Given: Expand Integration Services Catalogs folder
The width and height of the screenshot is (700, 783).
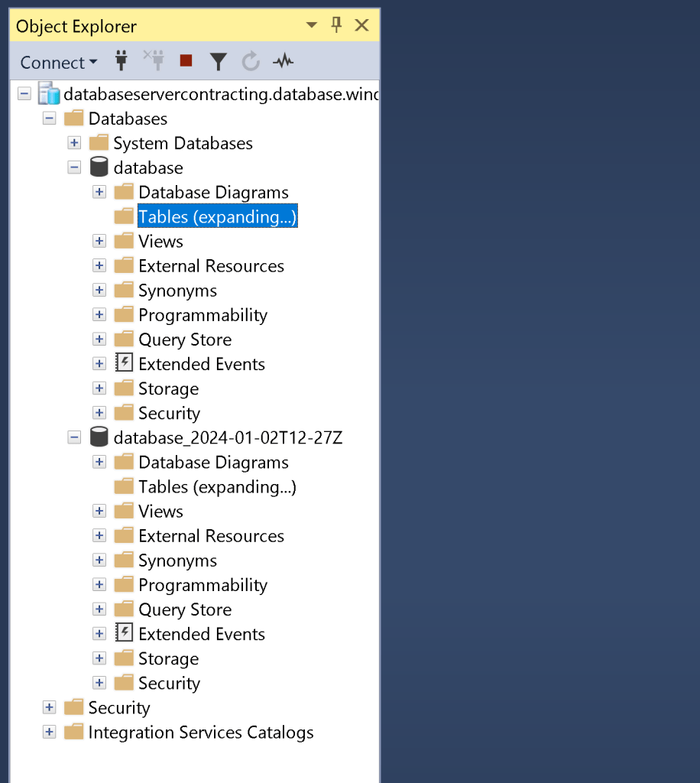Looking at the screenshot, I should 50,732.
